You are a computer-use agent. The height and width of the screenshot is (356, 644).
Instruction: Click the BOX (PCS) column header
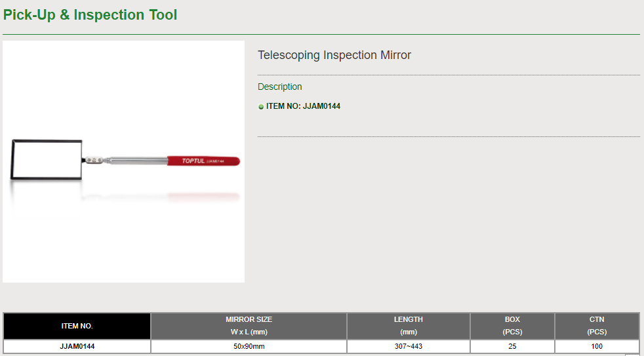[x=512, y=325]
